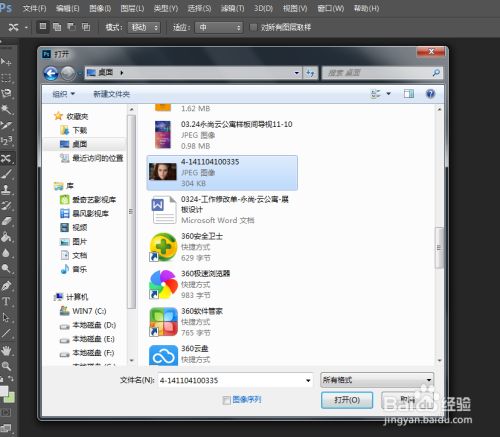Open Downloads in Favorites sidebar

(80, 130)
